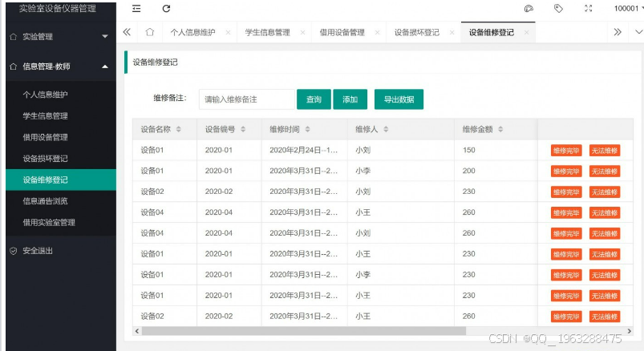Select the 设备维修登记 tab
Image resolution: width=644 pixels, height=351 pixels.
492,32
